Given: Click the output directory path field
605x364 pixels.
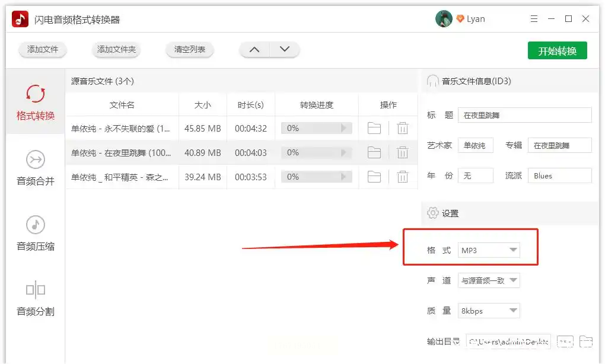Looking at the screenshot, I should tap(508, 341).
